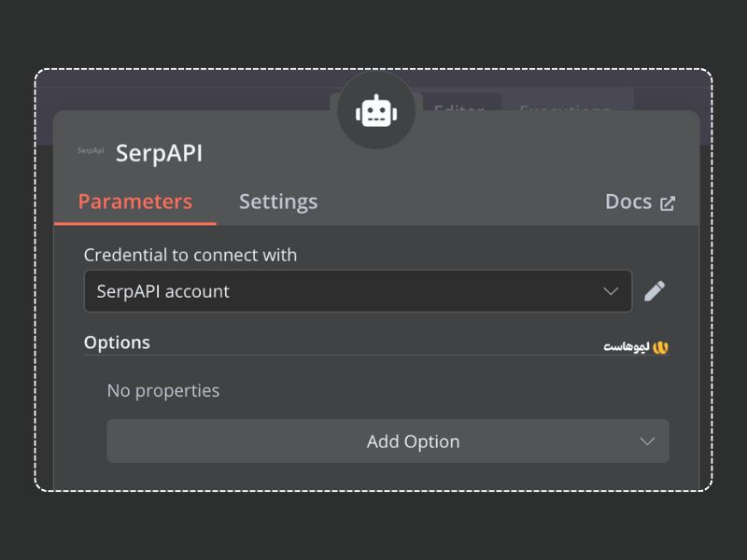Switch to the dimmed Executions tab
The width and height of the screenshot is (747, 560).
click(x=566, y=104)
